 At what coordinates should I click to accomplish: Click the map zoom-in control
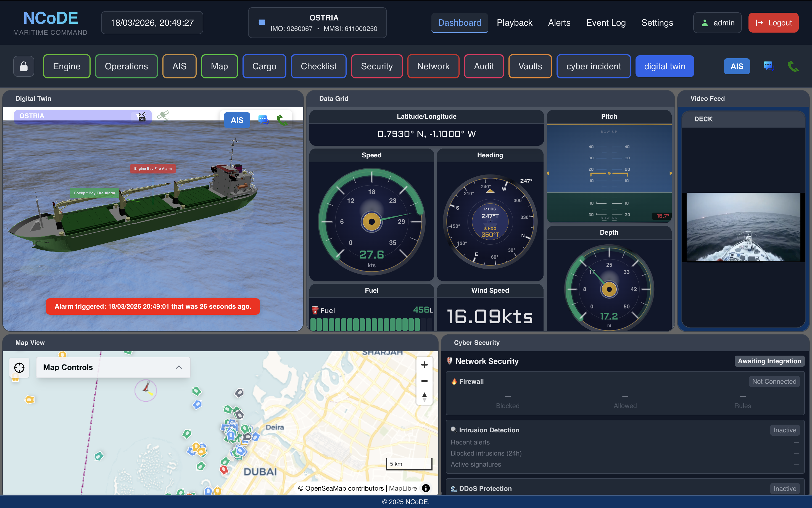425,365
